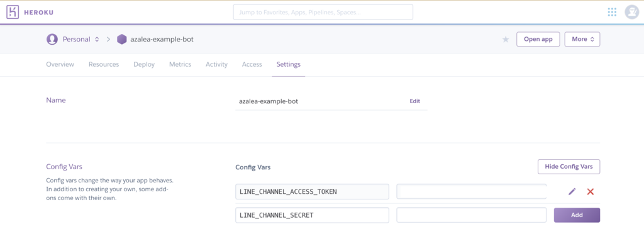The width and height of the screenshot is (644, 241).
Task: Click the azalea-example-bot breadcrumb link
Action: [x=162, y=40]
